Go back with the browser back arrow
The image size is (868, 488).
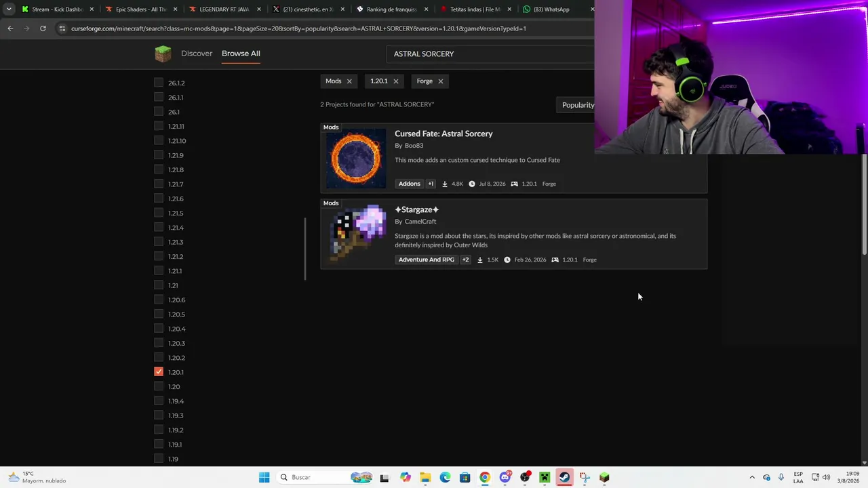point(10,28)
